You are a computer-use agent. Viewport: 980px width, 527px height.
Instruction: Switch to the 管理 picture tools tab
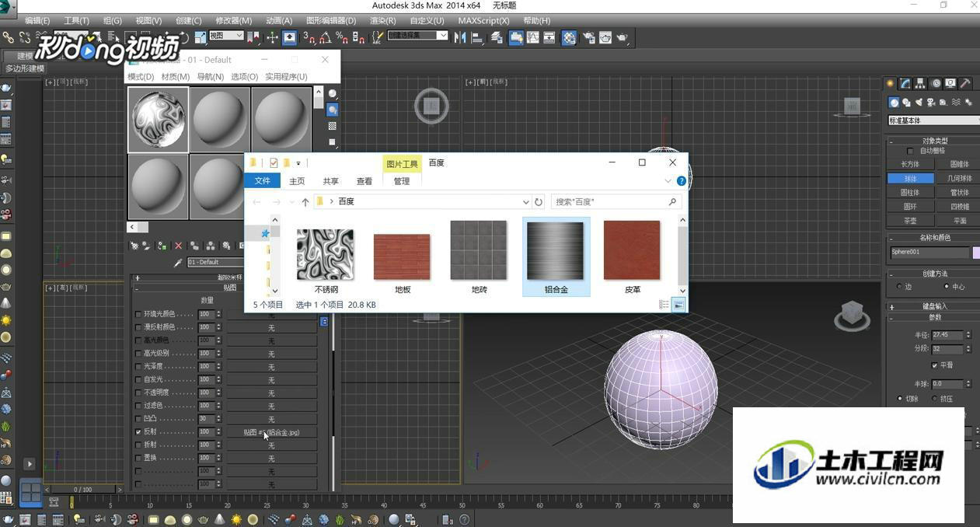402,181
